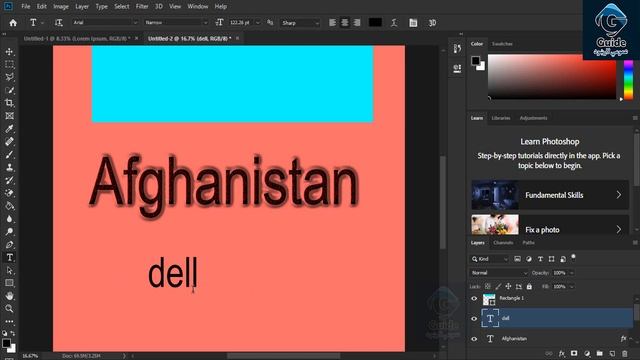Open the font size dropdown

pyautogui.click(x=258, y=23)
